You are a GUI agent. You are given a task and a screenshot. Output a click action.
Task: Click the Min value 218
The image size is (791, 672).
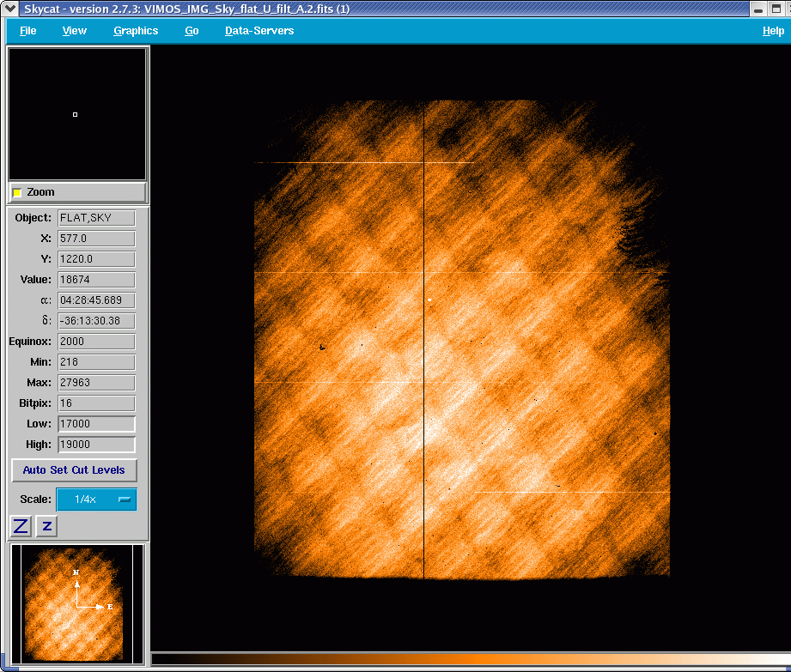[96, 362]
